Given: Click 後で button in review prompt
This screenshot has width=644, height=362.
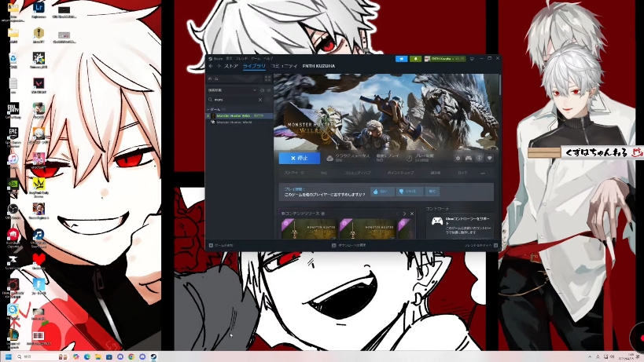Looking at the screenshot, I should (x=432, y=192).
